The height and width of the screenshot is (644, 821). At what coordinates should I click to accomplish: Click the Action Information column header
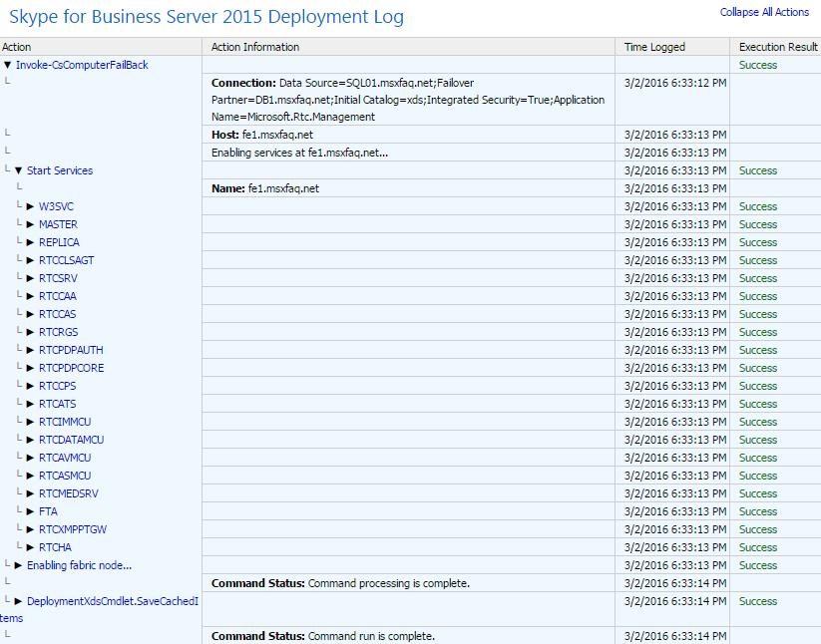255,47
